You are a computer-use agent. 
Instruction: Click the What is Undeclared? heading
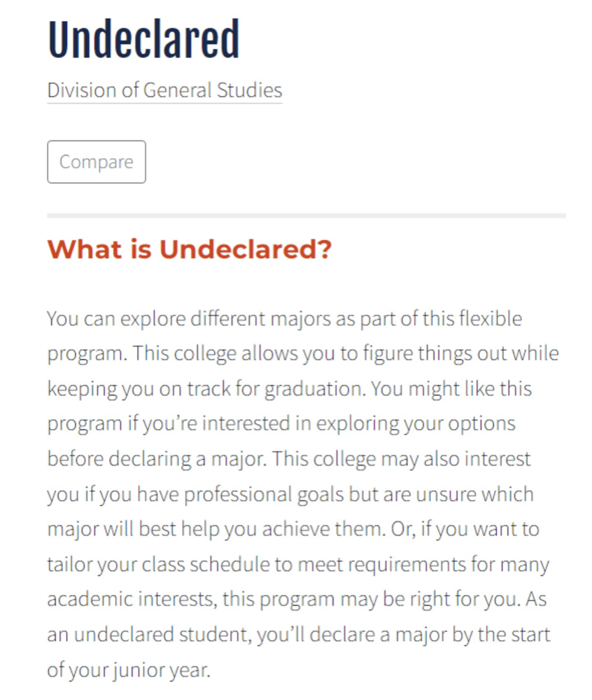click(190, 249)
